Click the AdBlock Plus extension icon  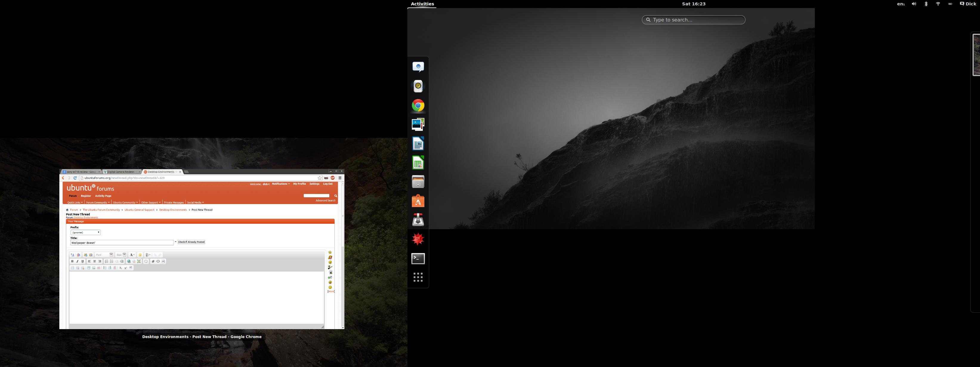pyautogui.click(x=333, y=178)
